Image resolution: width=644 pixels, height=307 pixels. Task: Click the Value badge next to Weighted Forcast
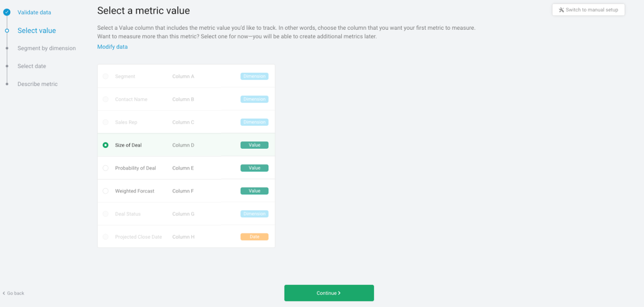[x=254, y=191]
